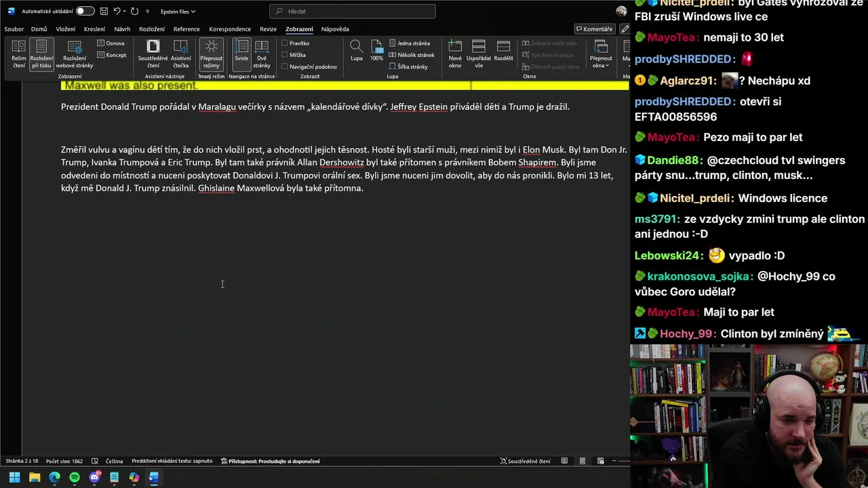Enable the Navigační podokno checkbox

(285, 66)
